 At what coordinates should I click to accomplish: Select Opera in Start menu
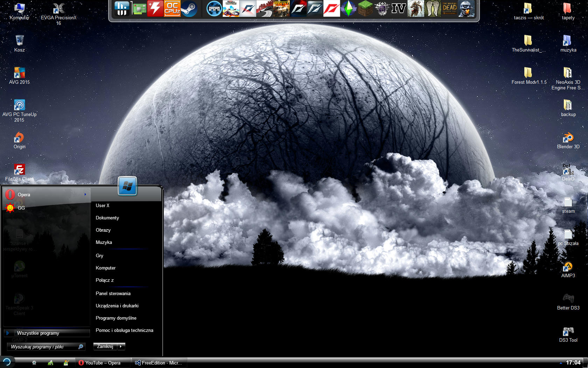pyautogui.click(x=47, y=195)
